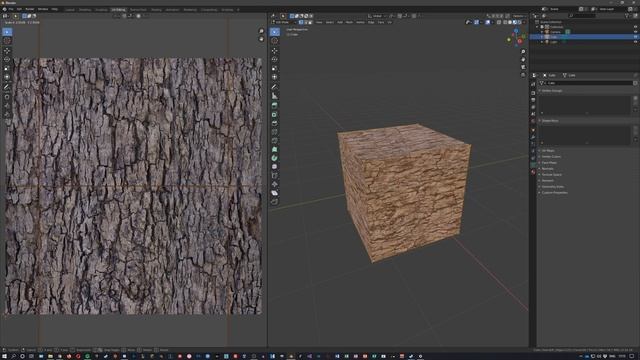Toggle visibility of Light in outliner
Screen dimensions: 640x360
[x=636, y=42]
